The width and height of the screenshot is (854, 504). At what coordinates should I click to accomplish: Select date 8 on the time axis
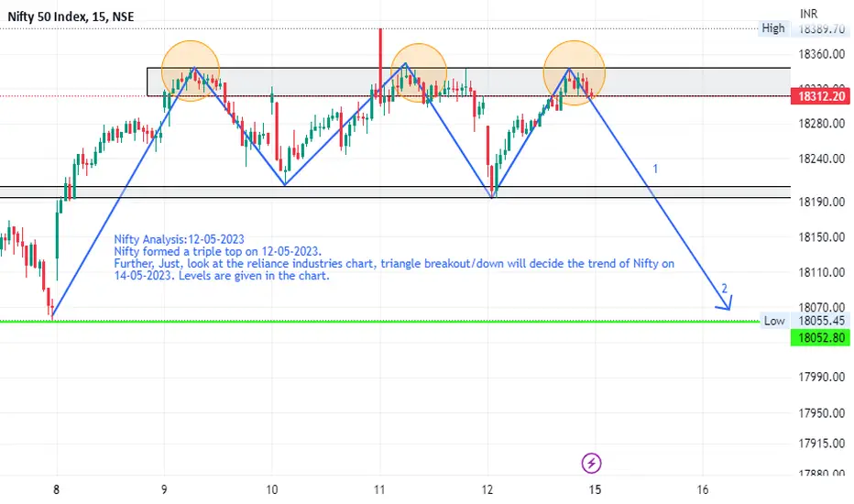[x=57, y=489]
